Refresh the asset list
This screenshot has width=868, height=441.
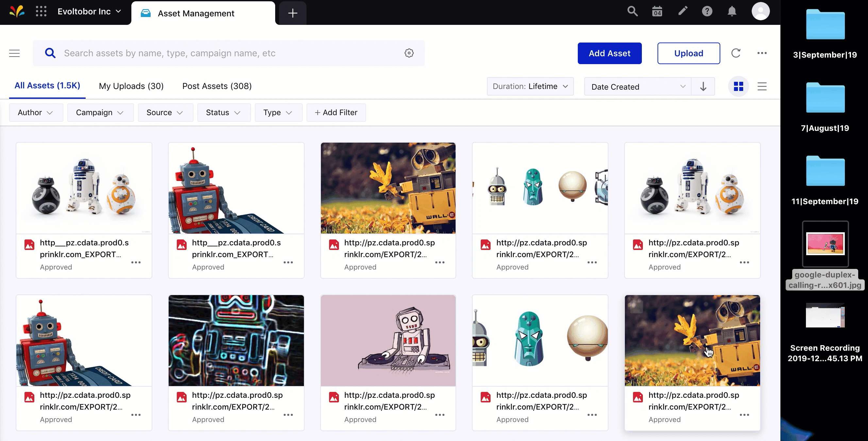click(x=736, y=53)
